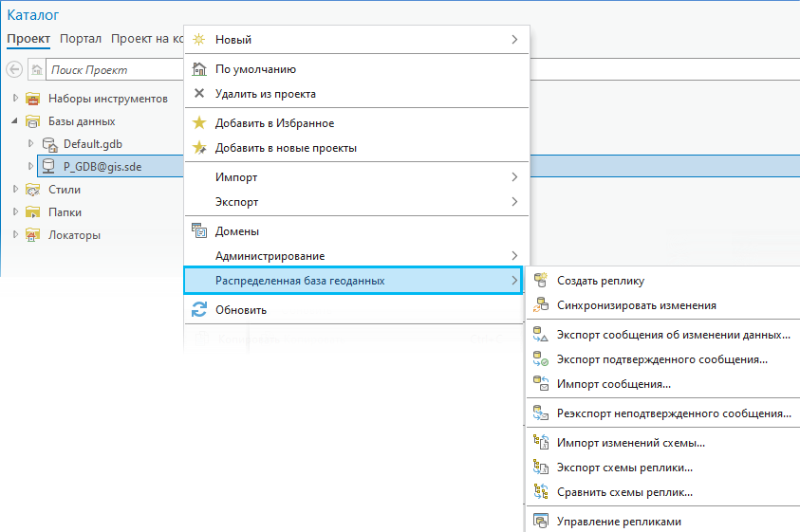
Task: Choose Обновить menu item
Action: point(354,309)
